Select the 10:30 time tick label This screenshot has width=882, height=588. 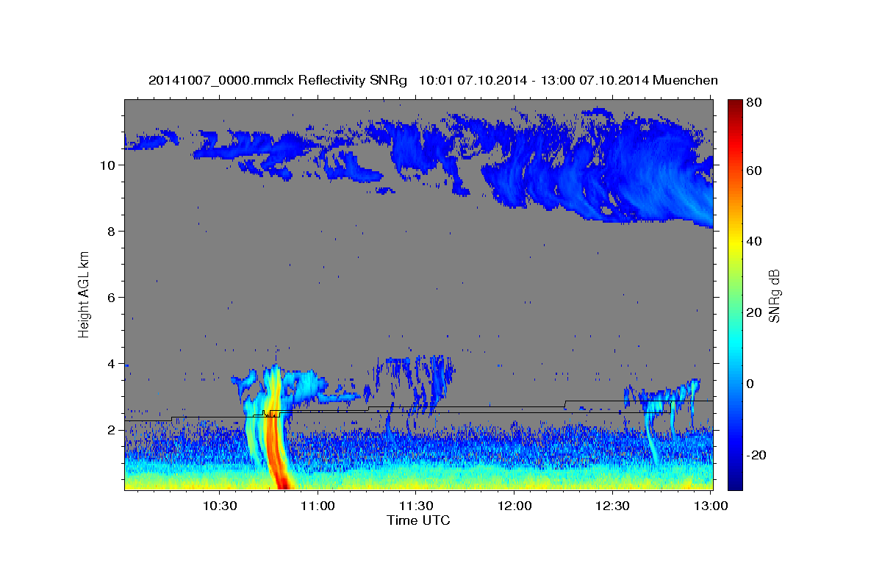pos(219,506)
